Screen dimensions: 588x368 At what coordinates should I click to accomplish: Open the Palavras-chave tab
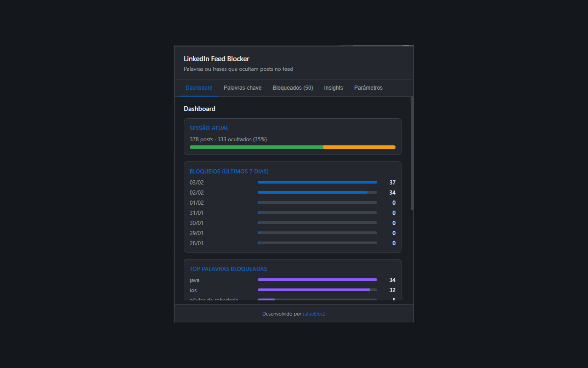(x=243, y=88)
